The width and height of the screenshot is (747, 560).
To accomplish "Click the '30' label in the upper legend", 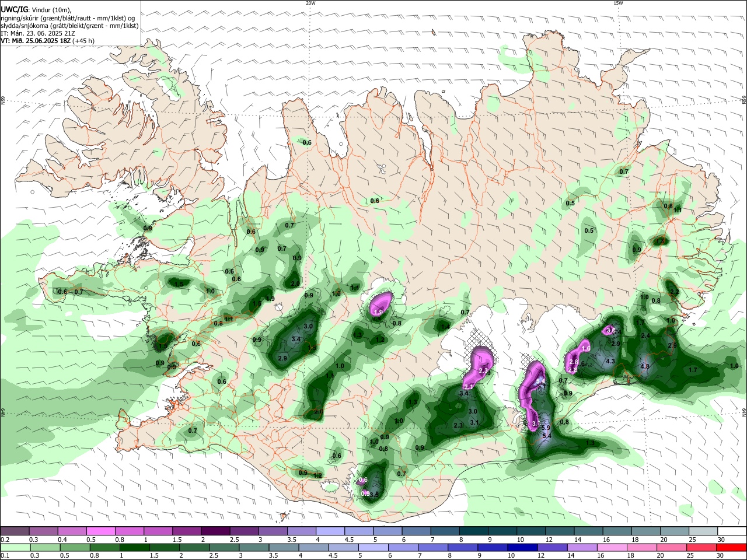I will (x=721, y=540).
